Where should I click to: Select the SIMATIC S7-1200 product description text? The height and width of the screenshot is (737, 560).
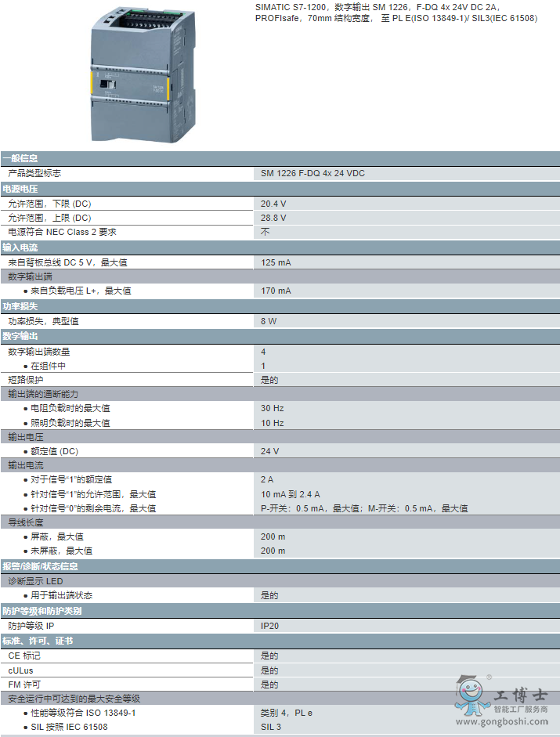click(396, 13)
